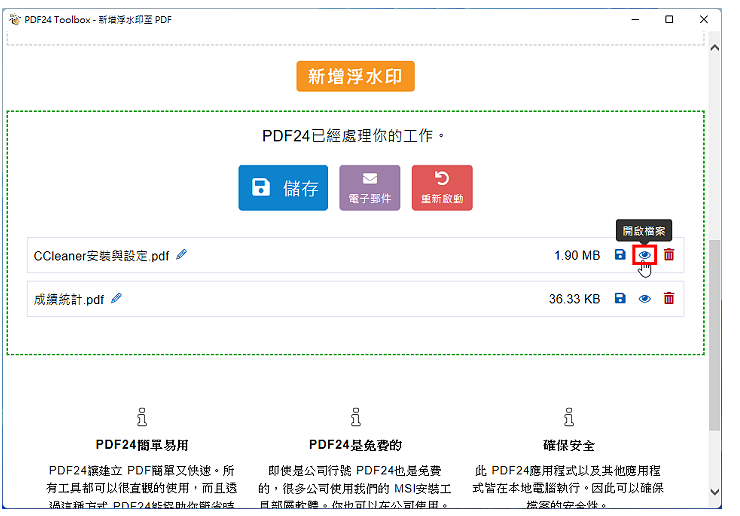740x516 pixels.
Task: Save 成績統計.pdf via floppy icon
Action: [620, 298]
